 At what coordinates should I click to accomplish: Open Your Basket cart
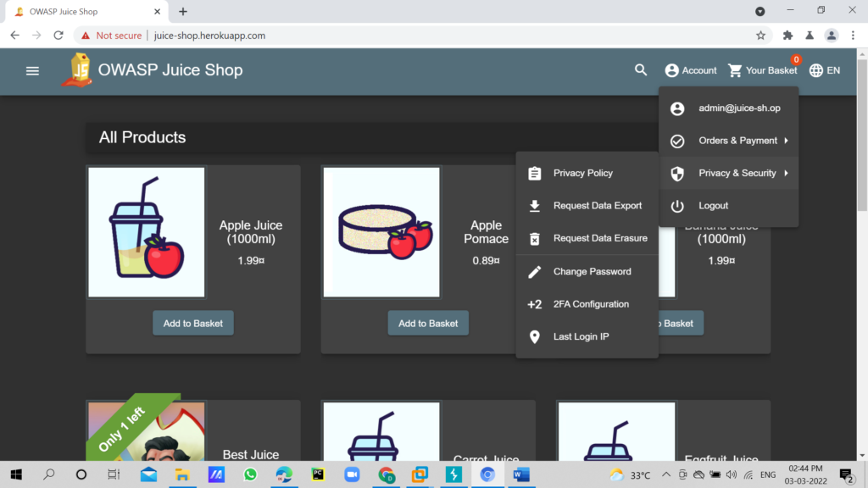tap(762, 70)
